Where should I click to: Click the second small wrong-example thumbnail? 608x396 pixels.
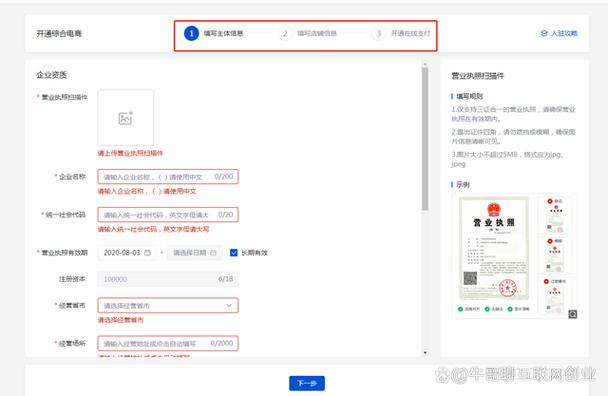[555, 255]
